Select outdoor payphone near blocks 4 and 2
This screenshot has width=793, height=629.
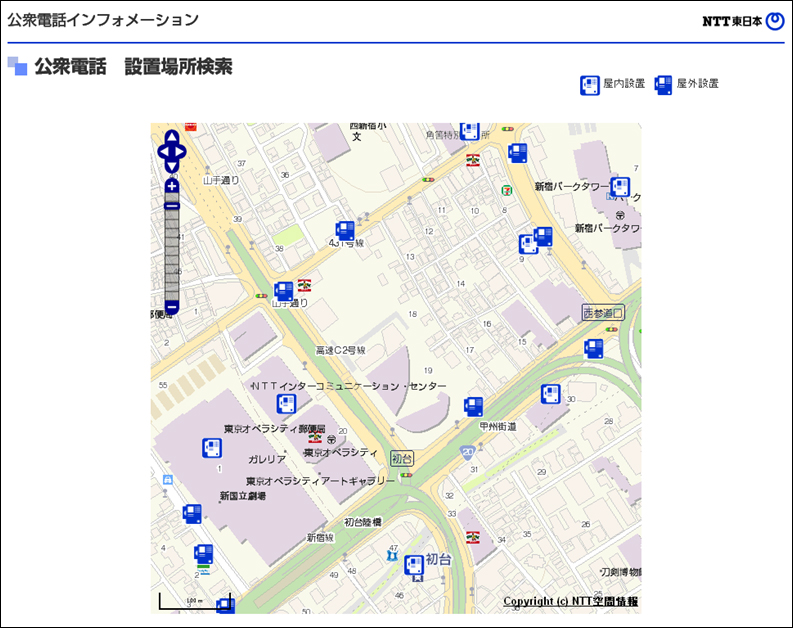coord(204,554)
